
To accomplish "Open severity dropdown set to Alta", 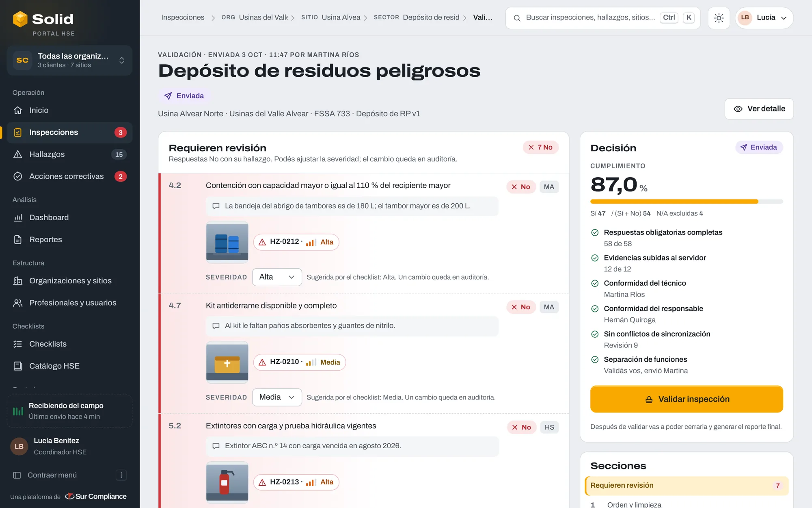I will (277, 277).
